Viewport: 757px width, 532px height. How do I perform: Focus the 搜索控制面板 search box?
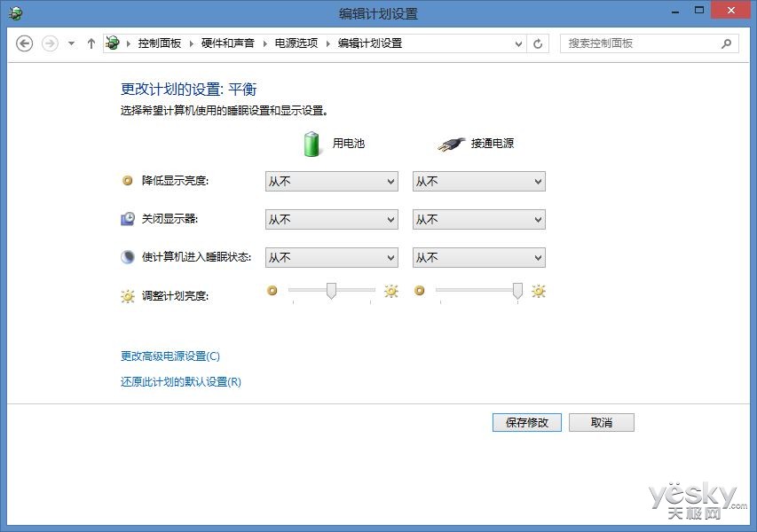[649, 43]
